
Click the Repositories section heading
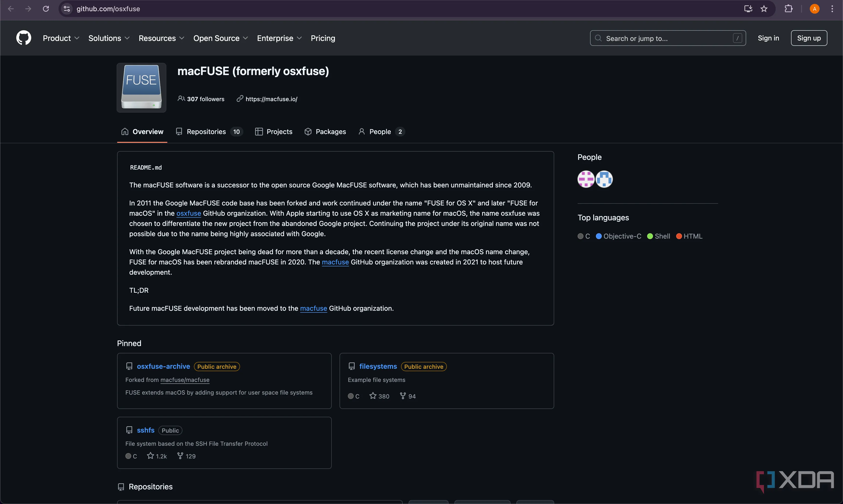pos(151,487)
